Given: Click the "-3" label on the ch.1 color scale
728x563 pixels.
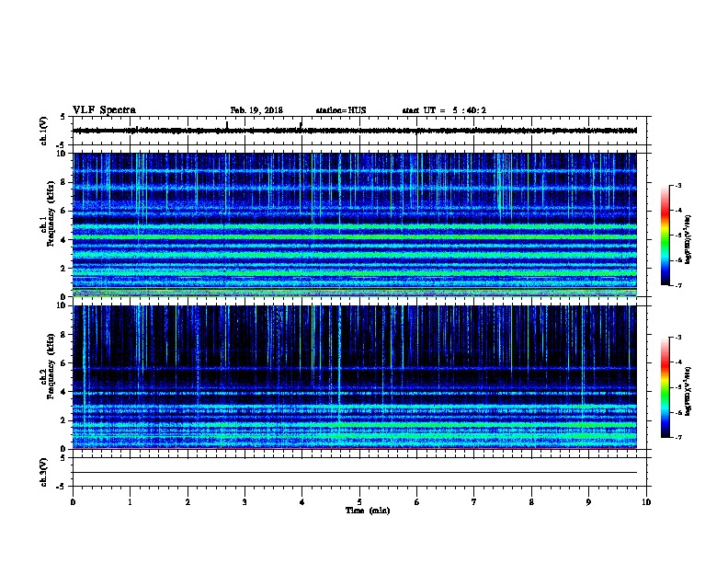Looking at the screenshot, I should [x=678, y=186].
